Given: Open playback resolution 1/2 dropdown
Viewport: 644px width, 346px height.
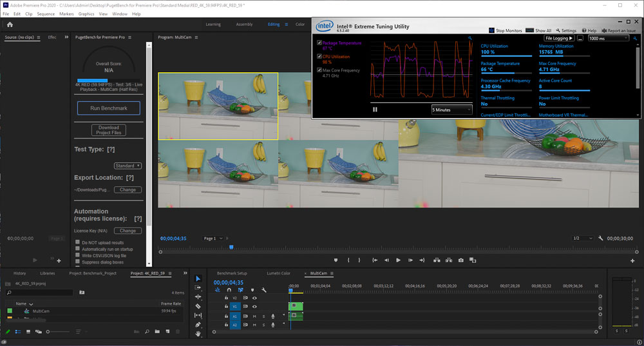Looking at the screenshot, I should pos(582,238).
